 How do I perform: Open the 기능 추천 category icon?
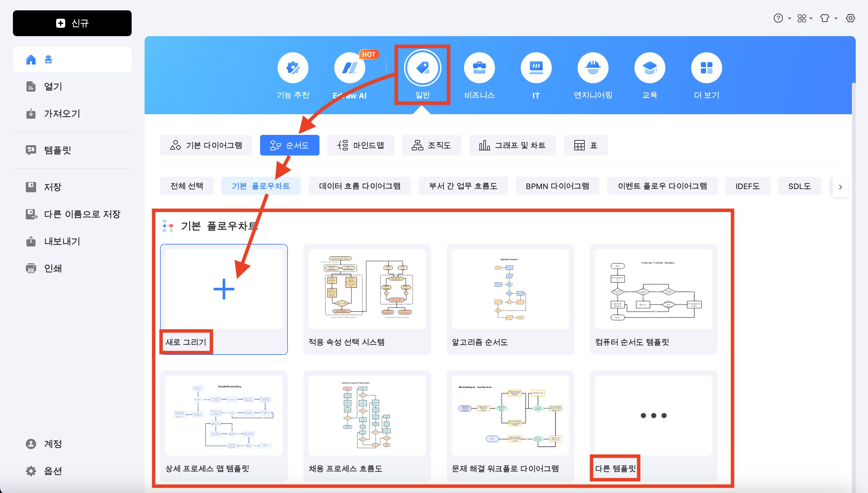(292, 67)
